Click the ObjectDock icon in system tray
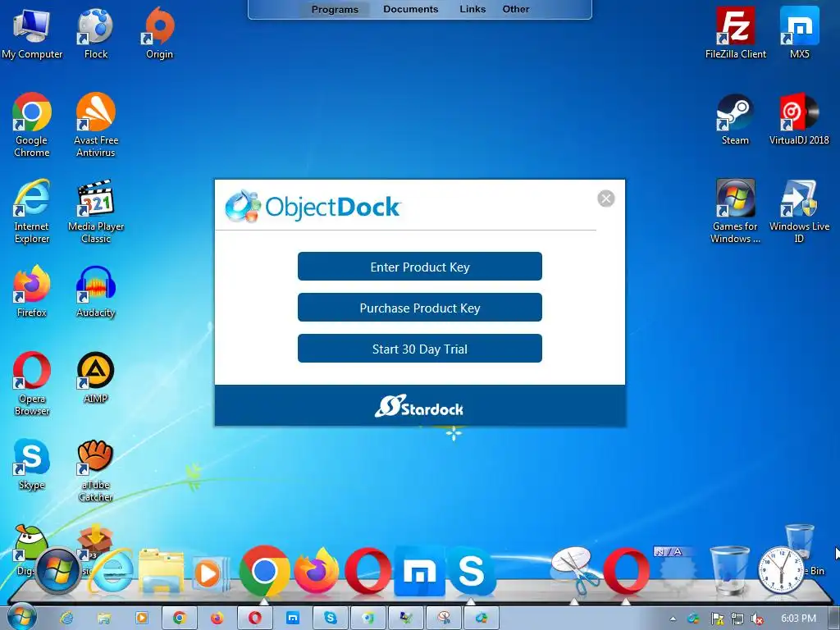The width and height of the screenshot is (840, 630). point(693,619)
